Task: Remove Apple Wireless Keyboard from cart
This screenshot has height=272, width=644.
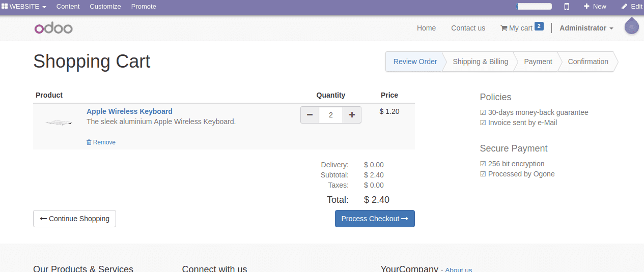Action: [x=101, y=142]
